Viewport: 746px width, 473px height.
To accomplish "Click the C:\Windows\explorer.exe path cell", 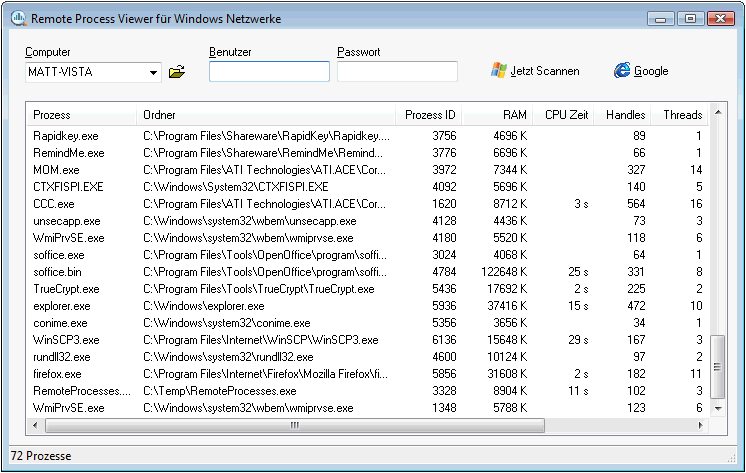I will [x=204, y=306].
